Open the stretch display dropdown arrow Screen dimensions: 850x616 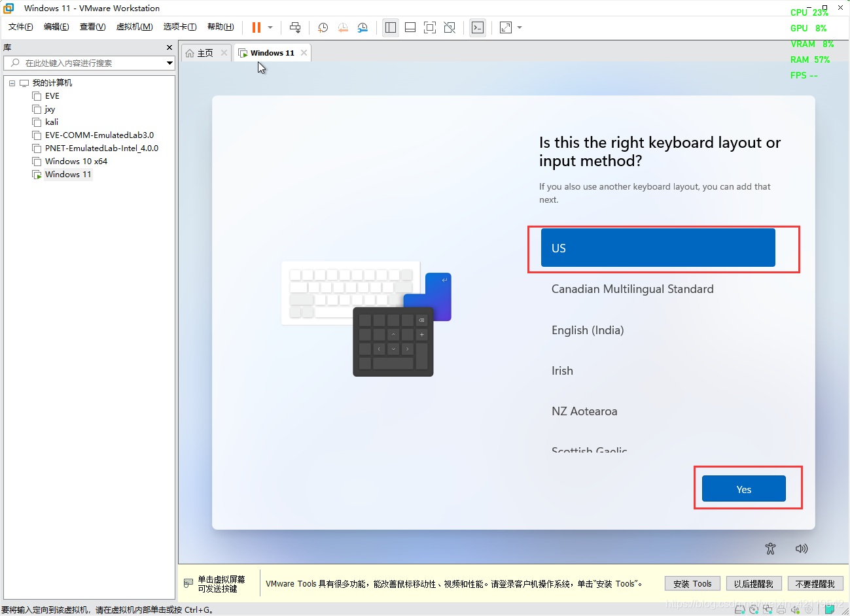pyautogui.click(x=520, y=27)
